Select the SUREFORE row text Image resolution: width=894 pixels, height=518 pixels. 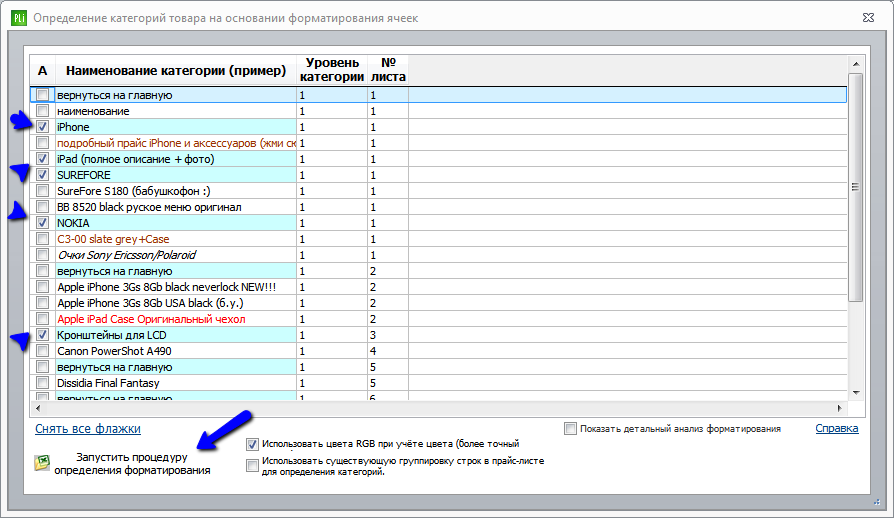coord(84,175)
